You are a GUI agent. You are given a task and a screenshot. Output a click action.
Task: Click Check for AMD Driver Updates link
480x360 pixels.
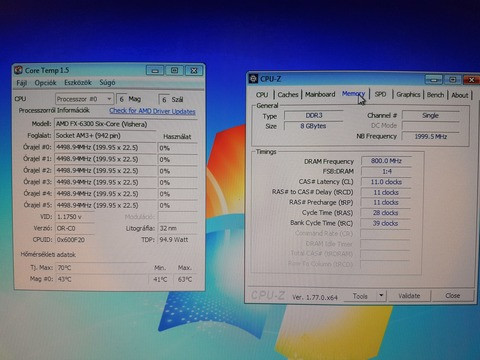point(152,111)
